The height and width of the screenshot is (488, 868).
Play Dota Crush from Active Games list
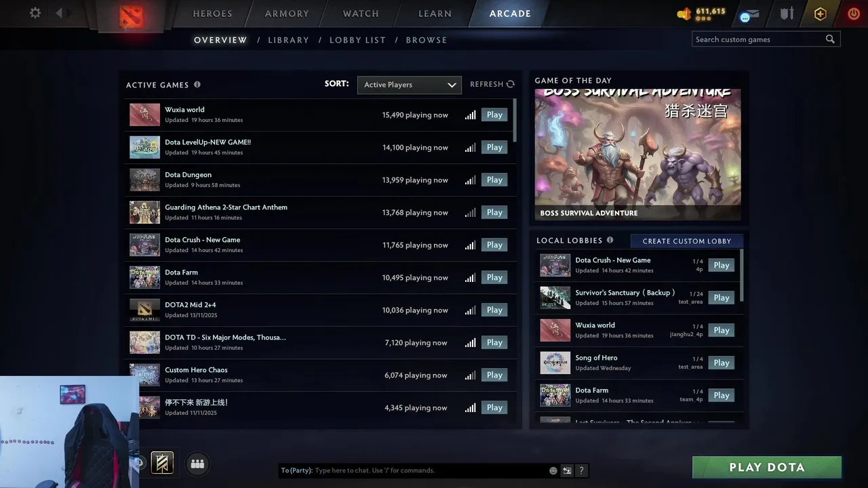[x=494, y=245]
